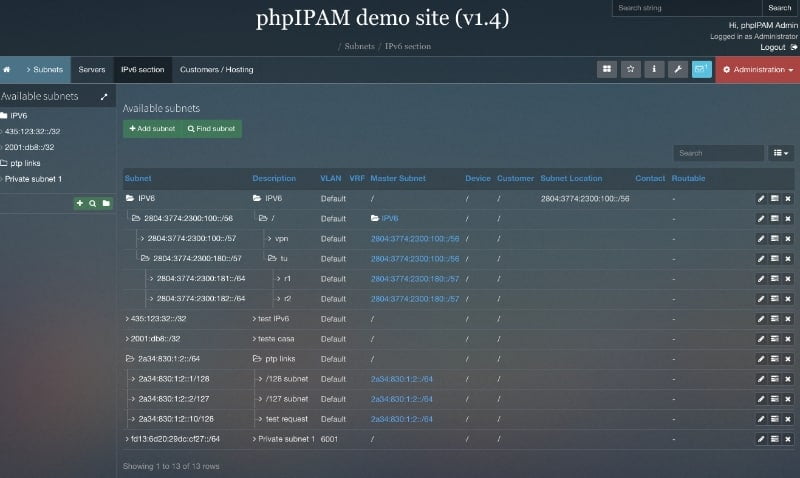This screenshot has height=478, width=800.
Task: Click the top Search button
Action: 779,8
